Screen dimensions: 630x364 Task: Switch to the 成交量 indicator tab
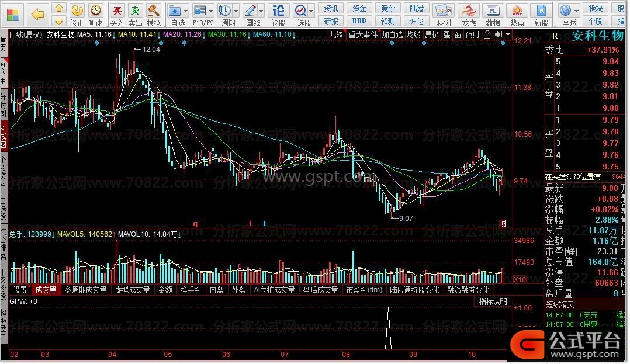pos(46,290)
